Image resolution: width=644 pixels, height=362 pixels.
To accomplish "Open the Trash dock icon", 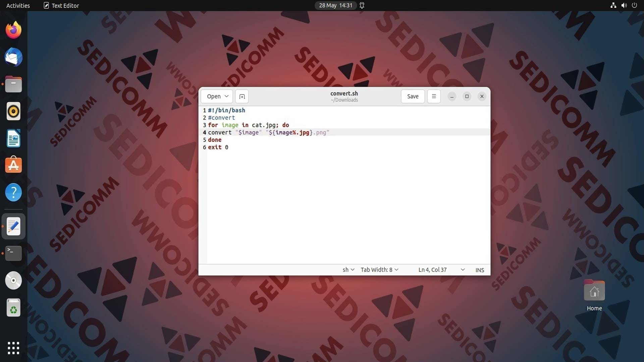I will (x=13, y=307).
